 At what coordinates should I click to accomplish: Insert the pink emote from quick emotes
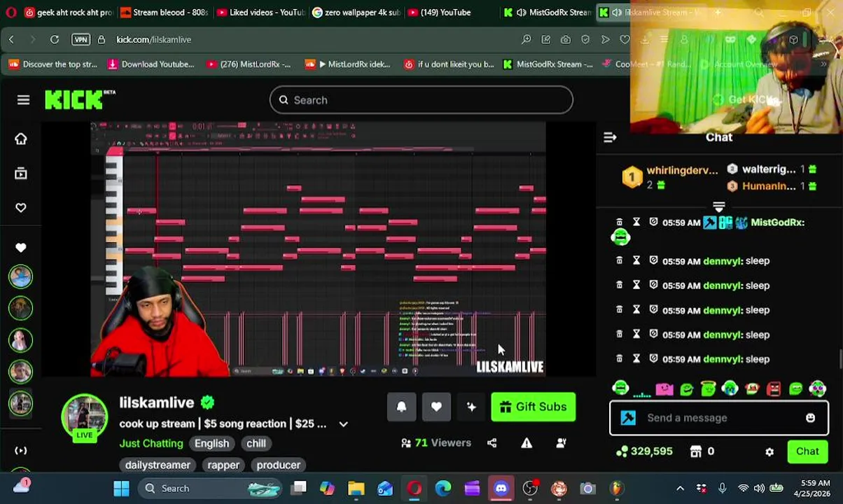click(664, 388)
